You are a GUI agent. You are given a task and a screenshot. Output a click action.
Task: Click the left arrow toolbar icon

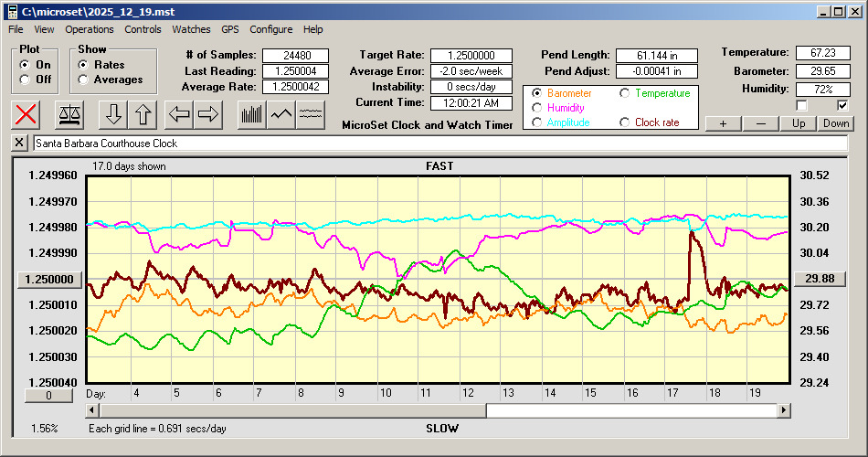click(x=180, y=114)
